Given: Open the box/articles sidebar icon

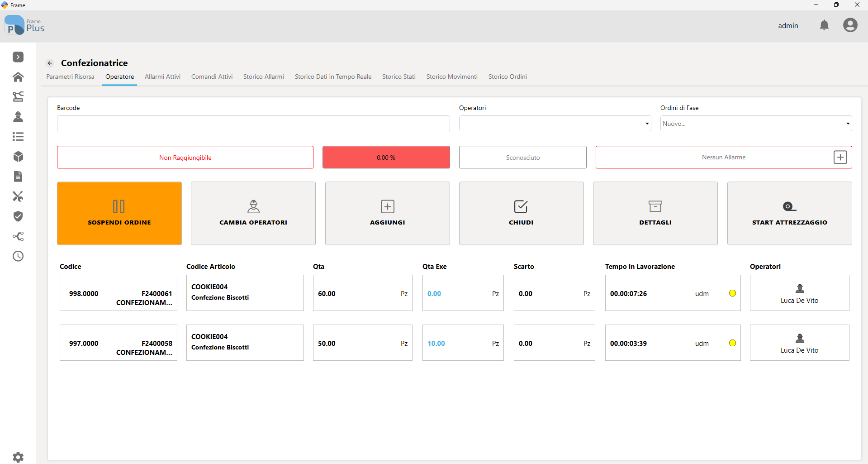Looking at the screenshot, I should point(18,157).
